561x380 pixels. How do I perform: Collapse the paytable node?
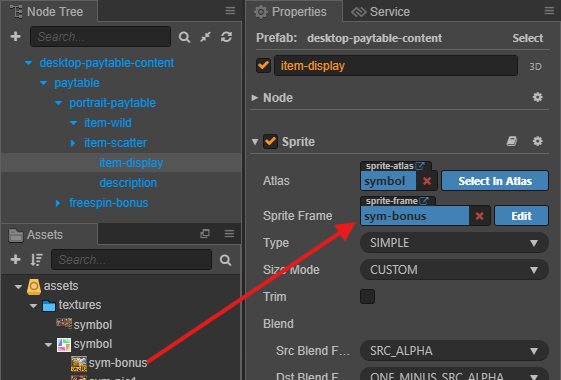[44, 83]
